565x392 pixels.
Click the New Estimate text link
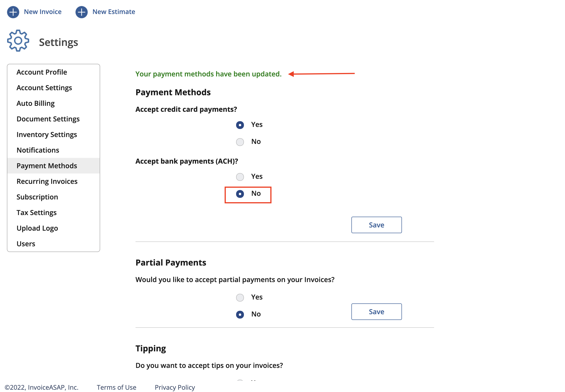114,12
